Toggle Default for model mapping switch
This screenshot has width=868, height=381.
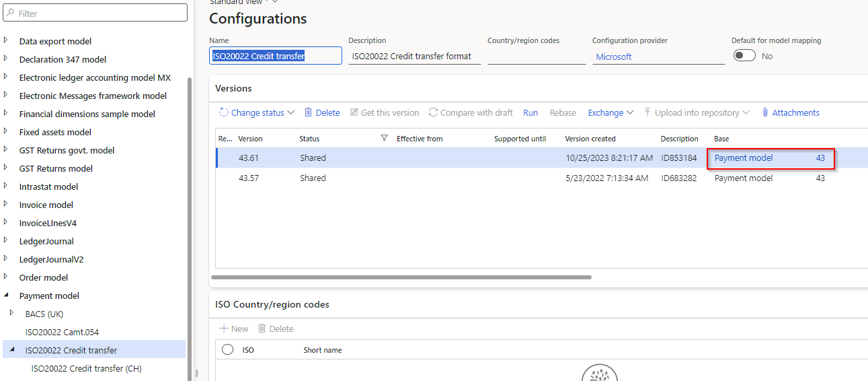click(x=744, y=56)
